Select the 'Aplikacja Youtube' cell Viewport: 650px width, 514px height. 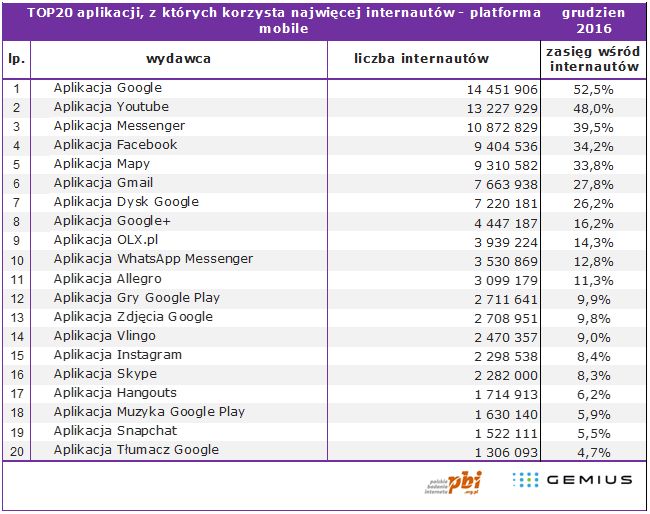[x=111, y=107]
